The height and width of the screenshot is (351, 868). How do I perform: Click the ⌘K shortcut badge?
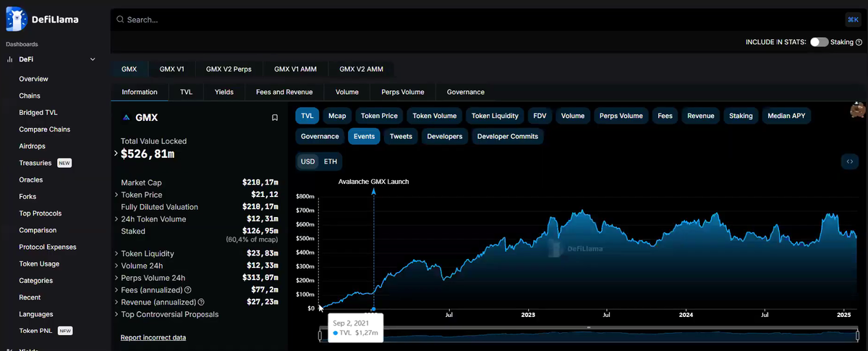coord(851,20)
